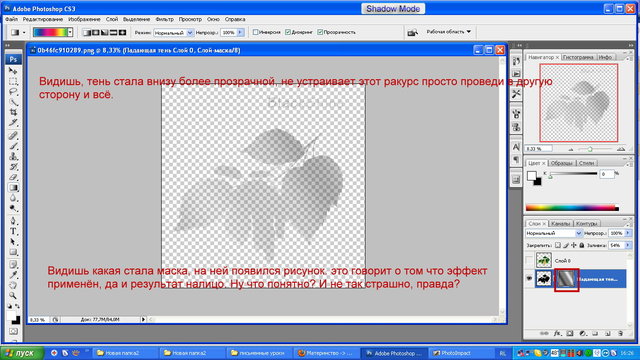Screen dimensions: 640x360
Task: Open the gradient picker dropdown arrow
Action: click(x=70, y=32)
